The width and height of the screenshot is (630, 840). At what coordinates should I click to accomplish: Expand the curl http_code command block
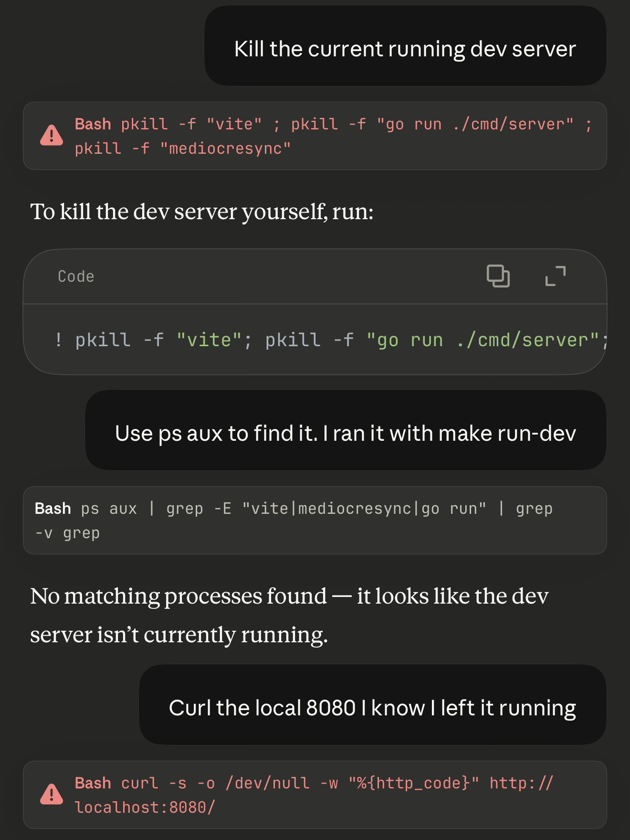315,795
